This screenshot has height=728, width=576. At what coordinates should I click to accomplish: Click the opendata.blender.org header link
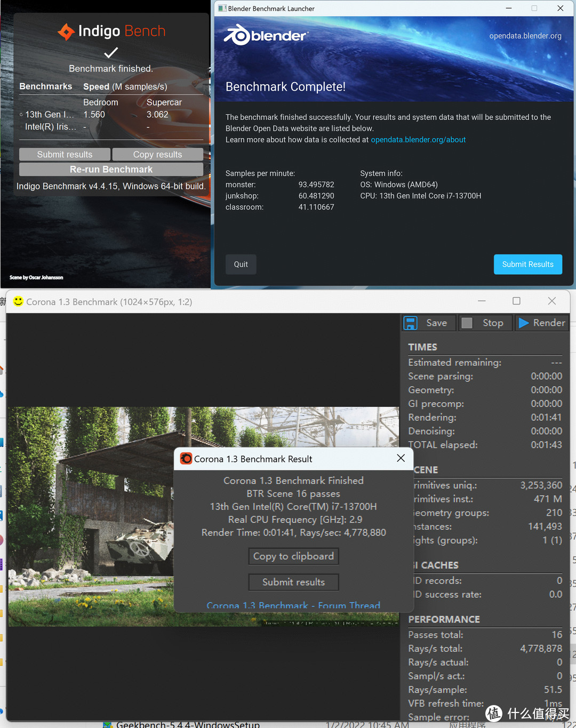coord(525,36)
